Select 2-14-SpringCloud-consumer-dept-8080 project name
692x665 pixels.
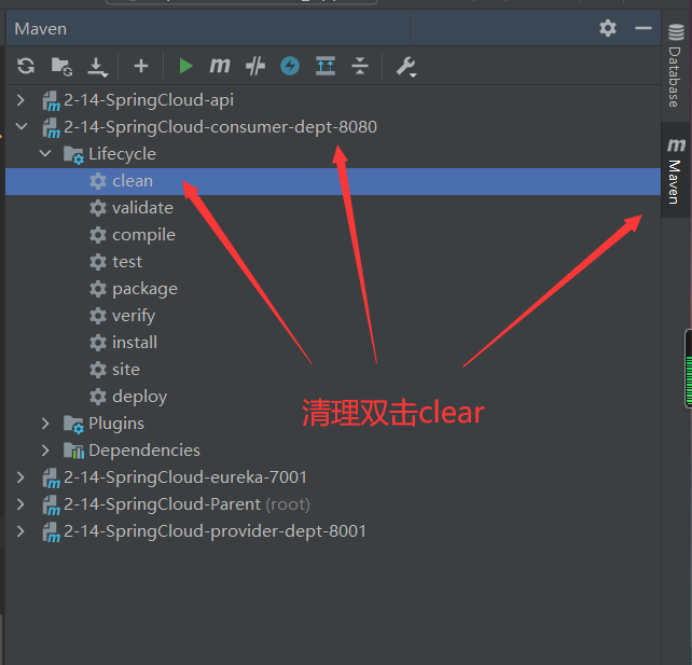click(x=220, y=127)
